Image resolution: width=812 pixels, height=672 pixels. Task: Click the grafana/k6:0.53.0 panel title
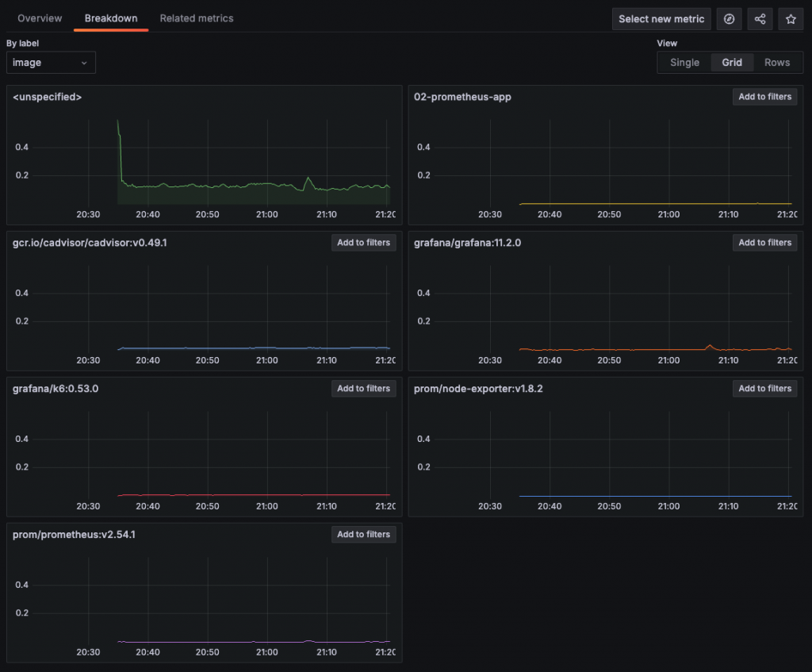click(x=56, y=389)
